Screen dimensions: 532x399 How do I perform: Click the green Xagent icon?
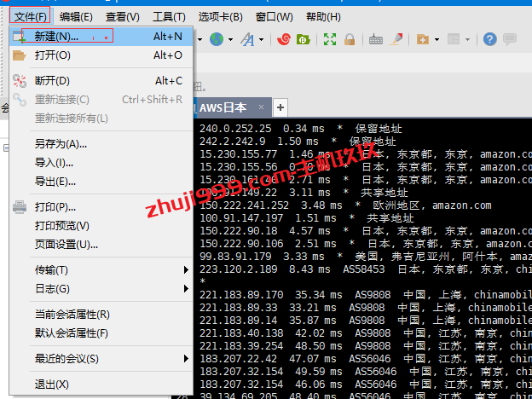pyautogui.click(x=304, y=39)
